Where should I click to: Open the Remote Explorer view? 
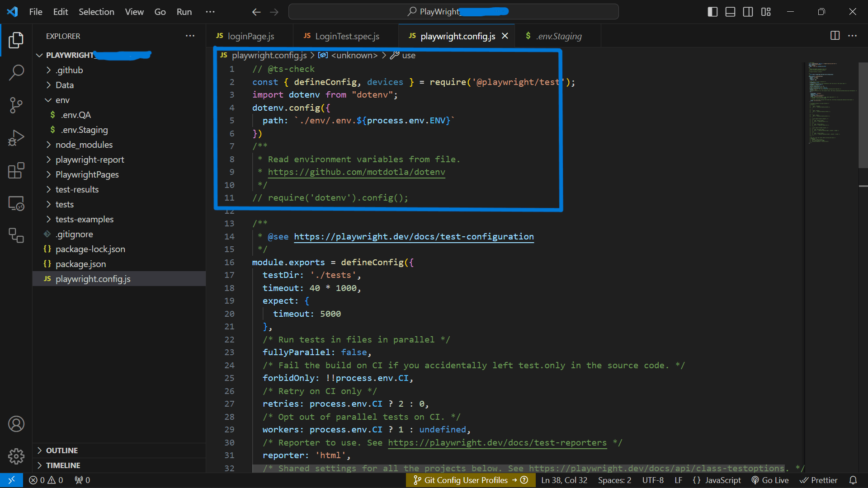pos(16,203)
